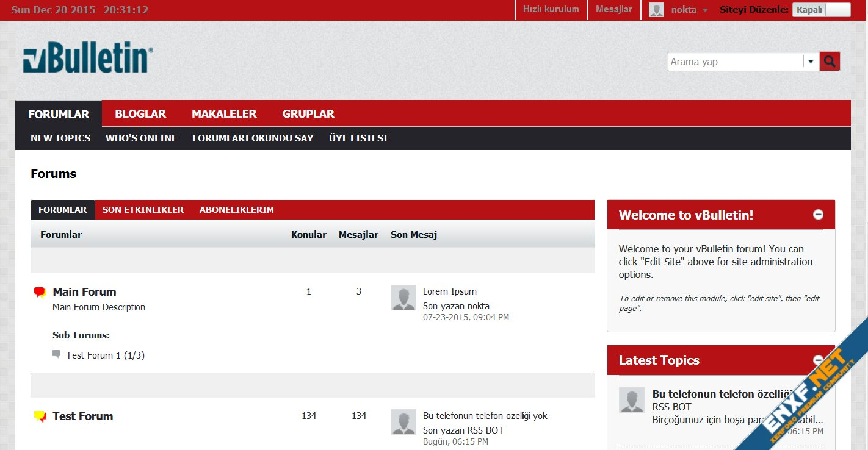Viewport: 868px width, 450px height.
Task: Click the red search magnifier button
Action: 830,62
